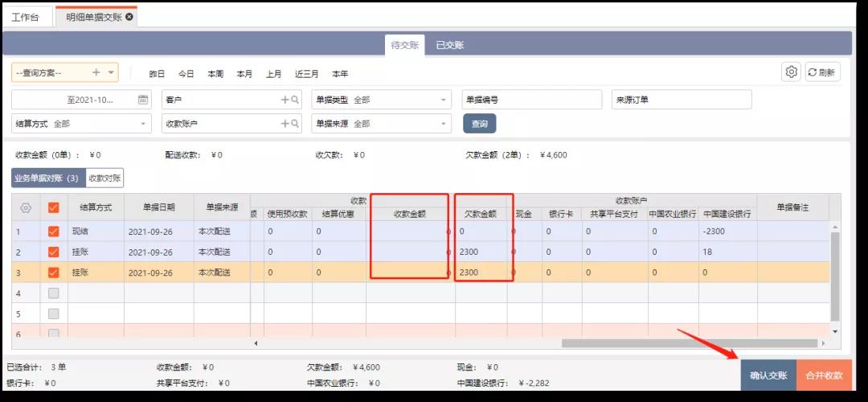Viewport: 868px width, 402px height.
Task: Expand the 单据来源 dropdown
Action: click(x=443, y=124)
